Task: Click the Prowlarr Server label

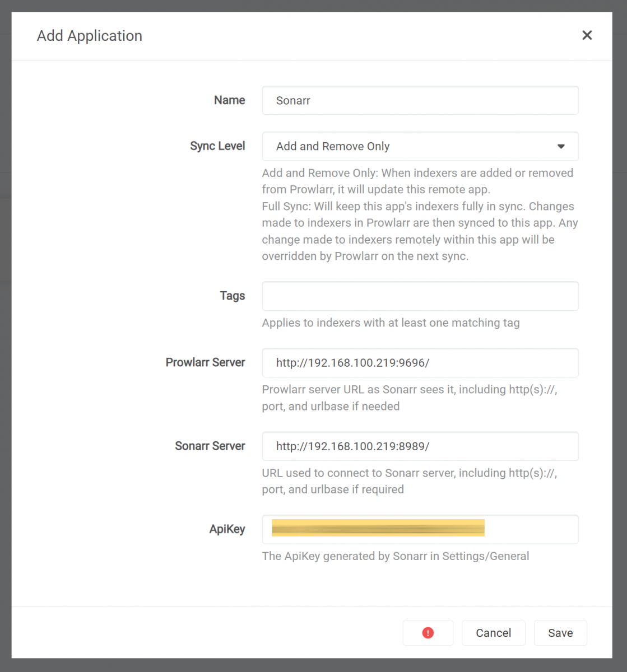Action: click(206, 362)
